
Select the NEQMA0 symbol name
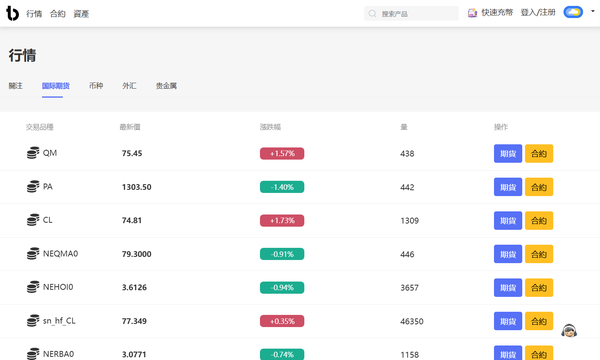[60, 254]
